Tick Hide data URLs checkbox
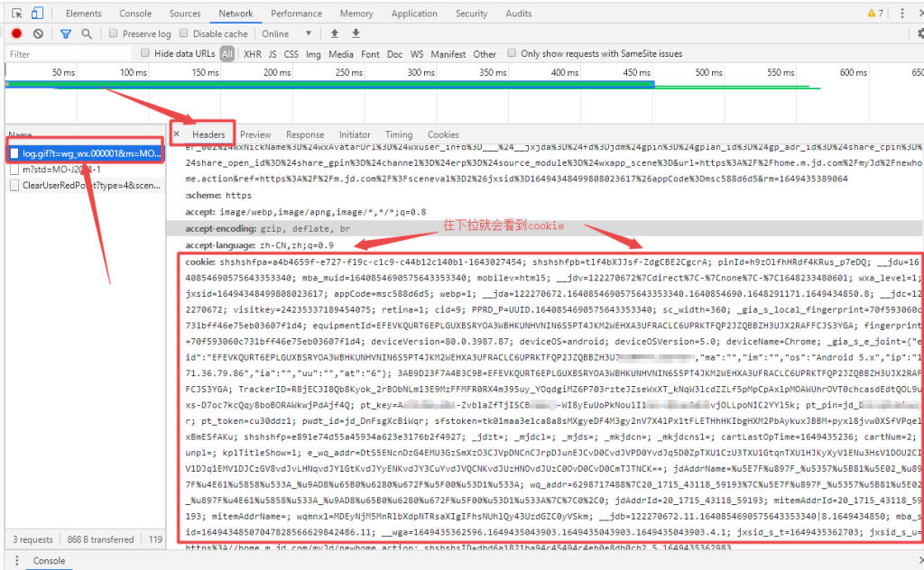Image resolution: width=924 pixels, height=570 pixels. pos(145,54)
